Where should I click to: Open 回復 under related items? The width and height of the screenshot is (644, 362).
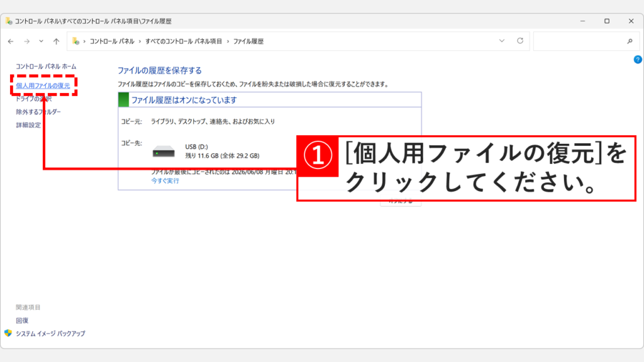coord(22,321)
